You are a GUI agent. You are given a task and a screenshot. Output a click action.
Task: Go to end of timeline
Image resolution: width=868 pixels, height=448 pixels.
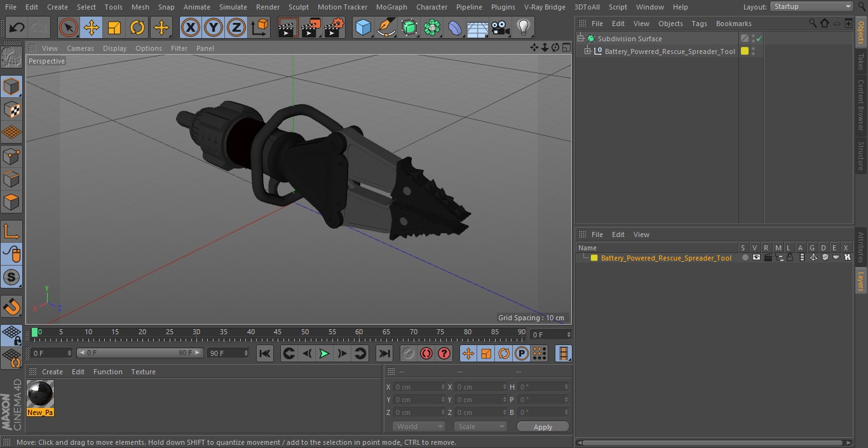384,354
